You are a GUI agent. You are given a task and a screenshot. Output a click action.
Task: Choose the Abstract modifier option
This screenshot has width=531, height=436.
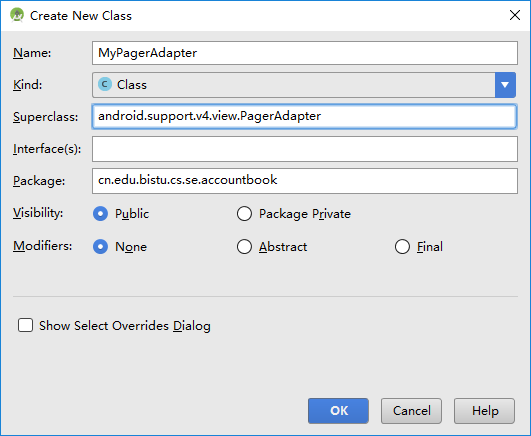[x=244, y=247]
